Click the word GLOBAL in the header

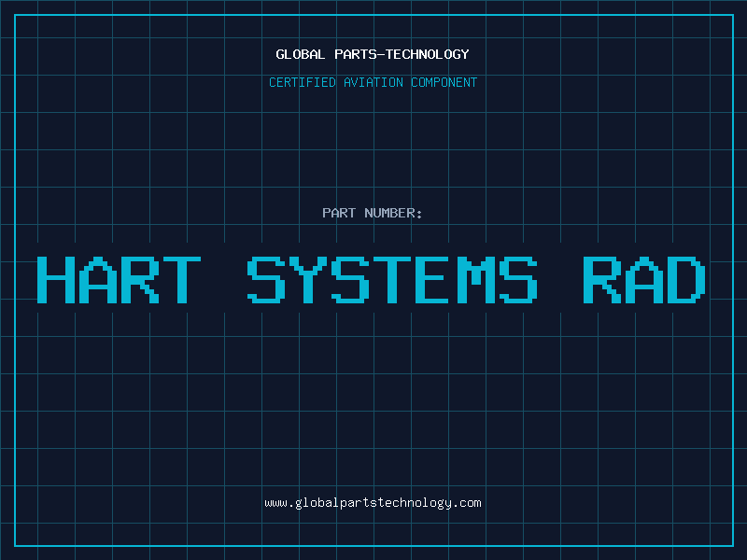pyautogui.click(x=300, y=54)
